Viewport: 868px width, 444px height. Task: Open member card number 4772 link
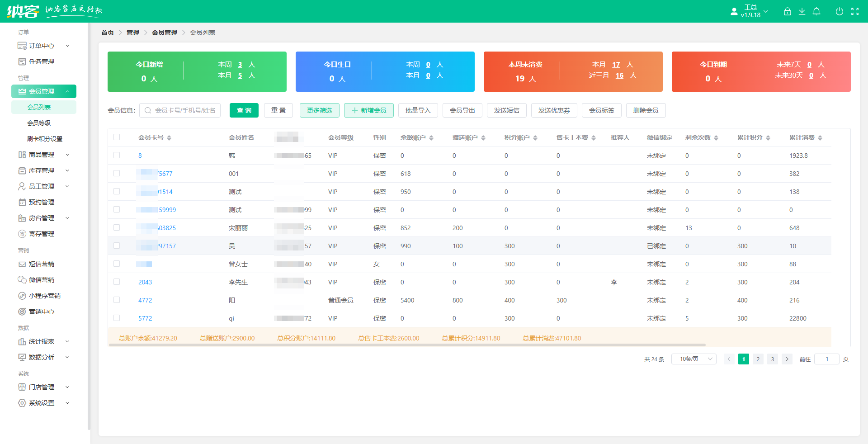click(145, 300)
